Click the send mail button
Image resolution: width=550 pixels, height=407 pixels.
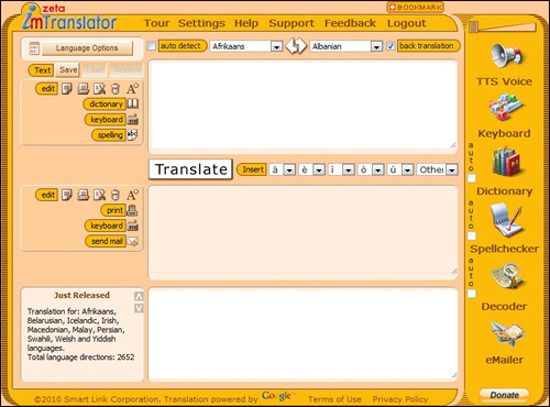click(x=106, y=241)
